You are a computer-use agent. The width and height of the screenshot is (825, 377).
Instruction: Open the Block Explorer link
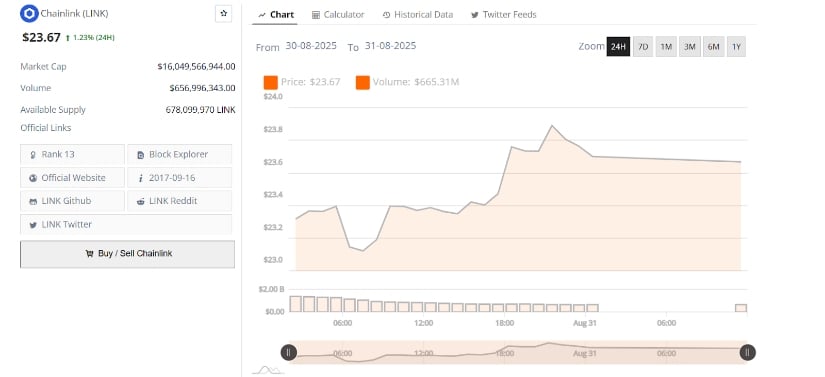tap(179, 155)
